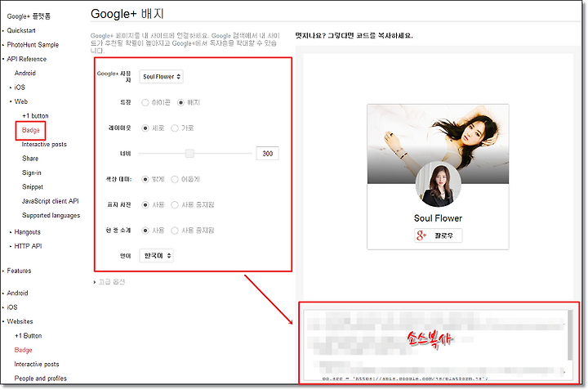
Task: Open Android in lower sidebar list
Action: (17, 294)
